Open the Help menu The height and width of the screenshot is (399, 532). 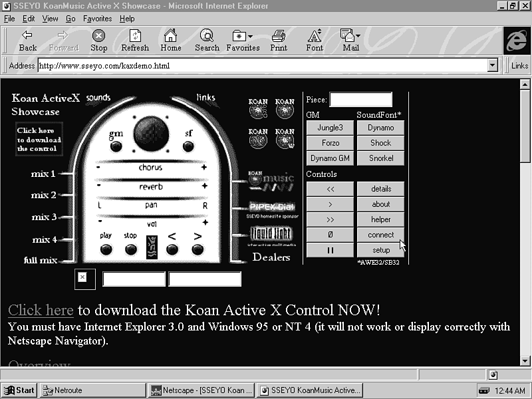click(126, 19)
